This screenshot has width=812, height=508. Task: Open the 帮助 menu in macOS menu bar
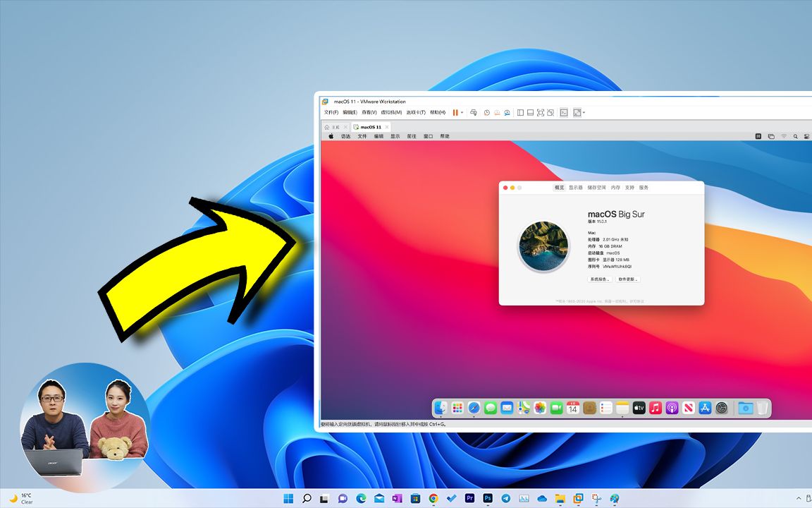pos(444,136)
